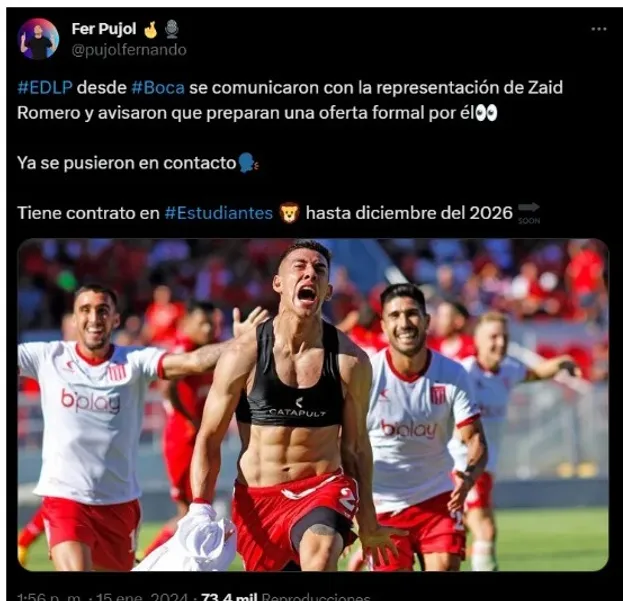The image size is (623, 601).
Task: Click the 73.4 mil Reproducciones view count
Action: coord(286,597)
